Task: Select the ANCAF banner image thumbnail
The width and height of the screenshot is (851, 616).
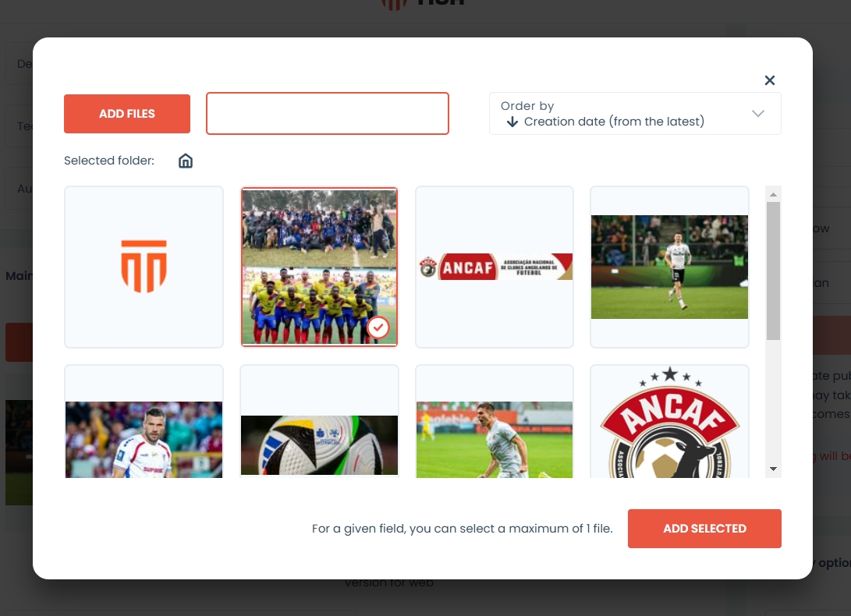Action: pyautogui.click(x=495, y=267)
